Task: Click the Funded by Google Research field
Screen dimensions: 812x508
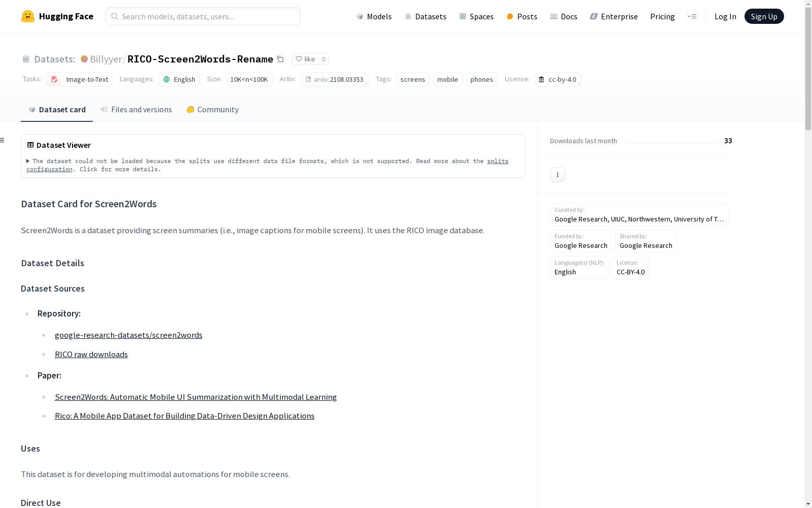Action: point(581,241)
